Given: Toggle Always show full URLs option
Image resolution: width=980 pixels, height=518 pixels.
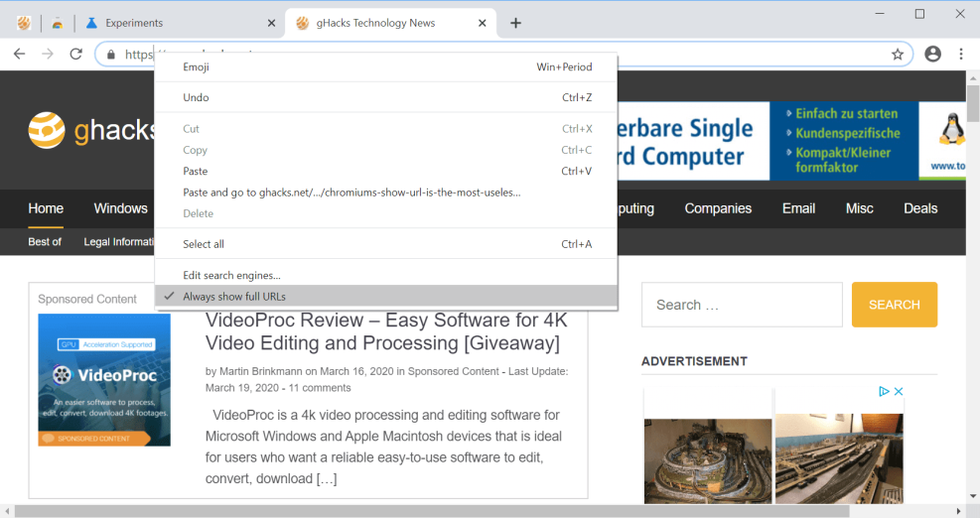Looking at the screenshot, I should tap(386, 296).
